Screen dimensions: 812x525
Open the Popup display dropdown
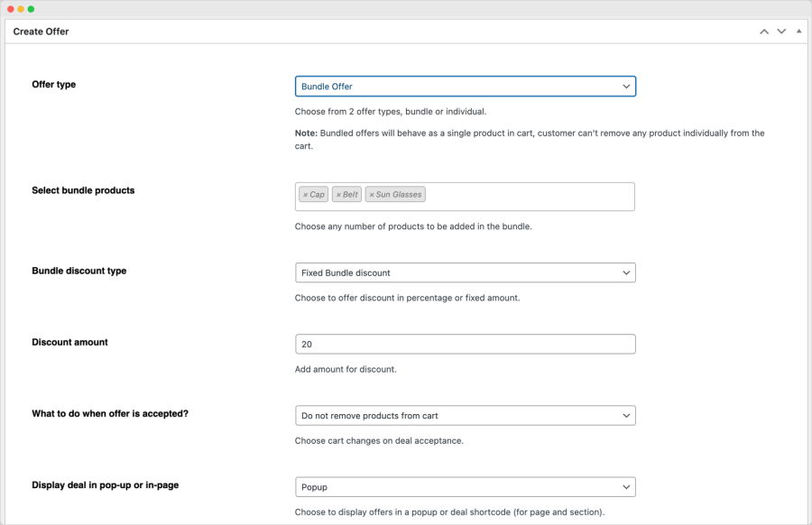[465, 487]
